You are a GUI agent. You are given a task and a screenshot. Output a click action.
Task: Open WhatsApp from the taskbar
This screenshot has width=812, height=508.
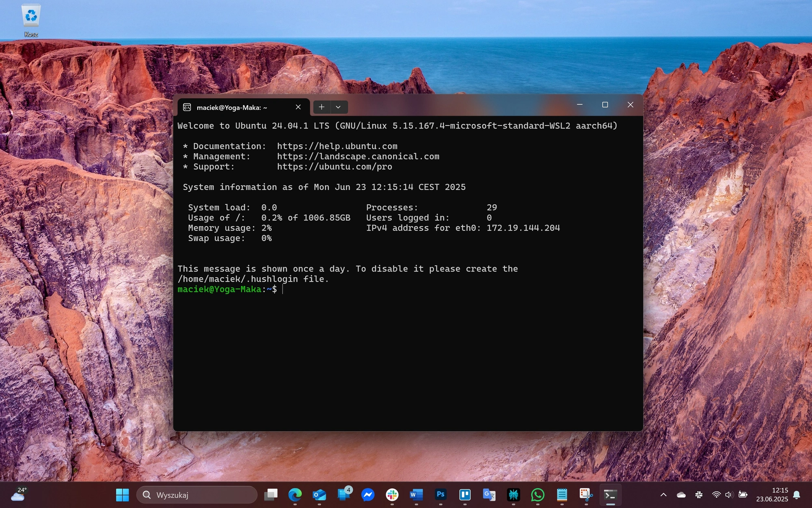tap(538, 495)
